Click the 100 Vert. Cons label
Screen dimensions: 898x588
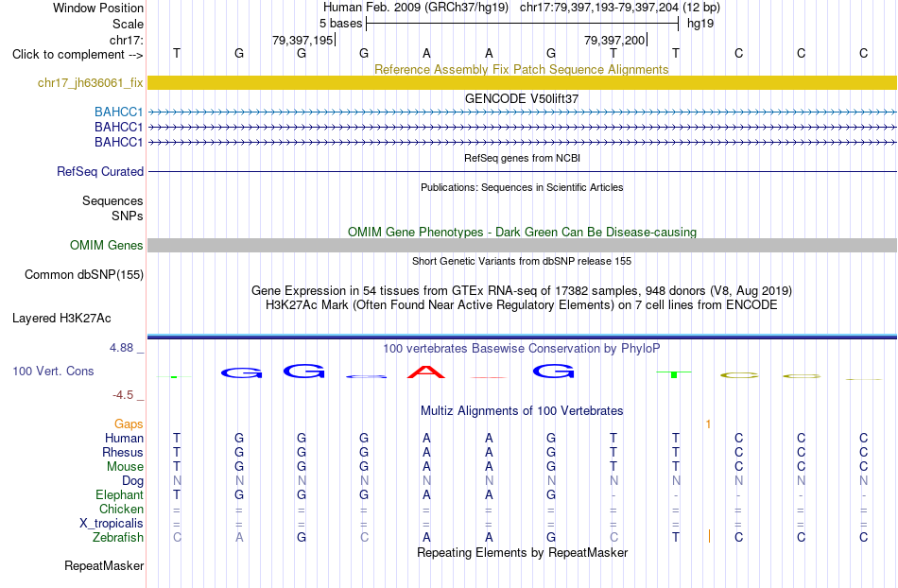[x=53, y=371]
